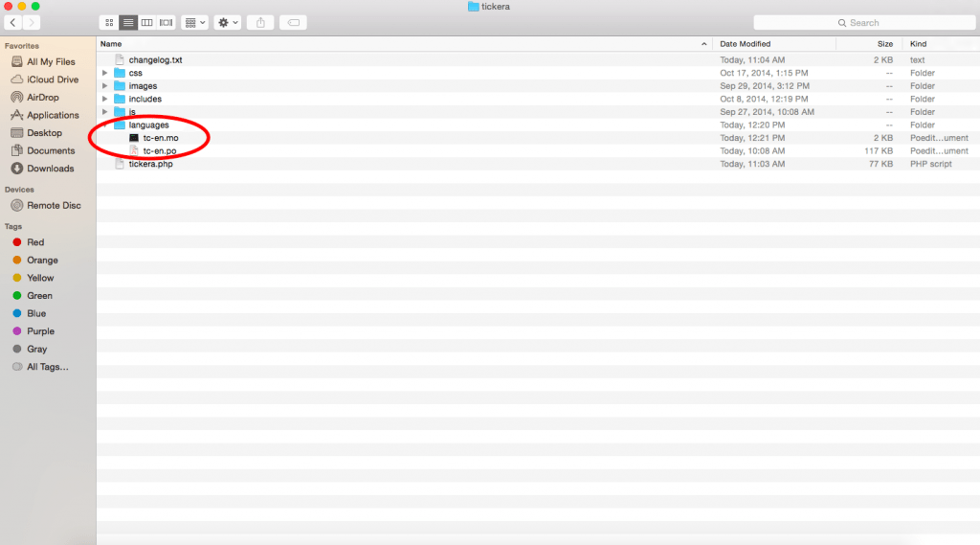Expand the css folder triangle
The image size is (980, 545).
pos(105,73)
